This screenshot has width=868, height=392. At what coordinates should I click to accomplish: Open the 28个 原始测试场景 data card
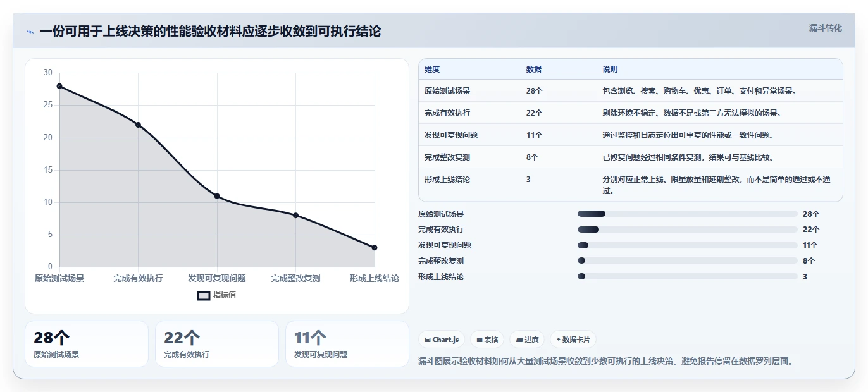(87, 344)
